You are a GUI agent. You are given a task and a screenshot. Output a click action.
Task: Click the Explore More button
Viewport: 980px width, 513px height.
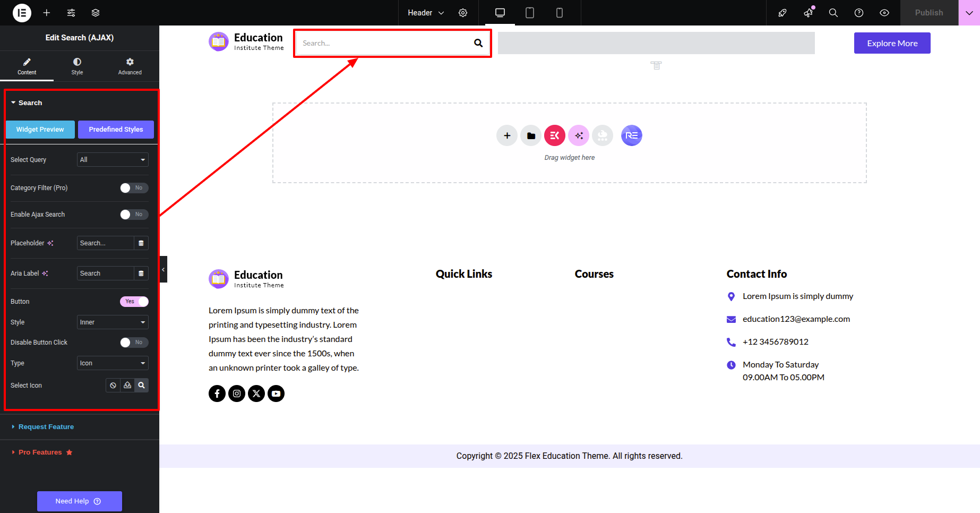coord(892,43)
